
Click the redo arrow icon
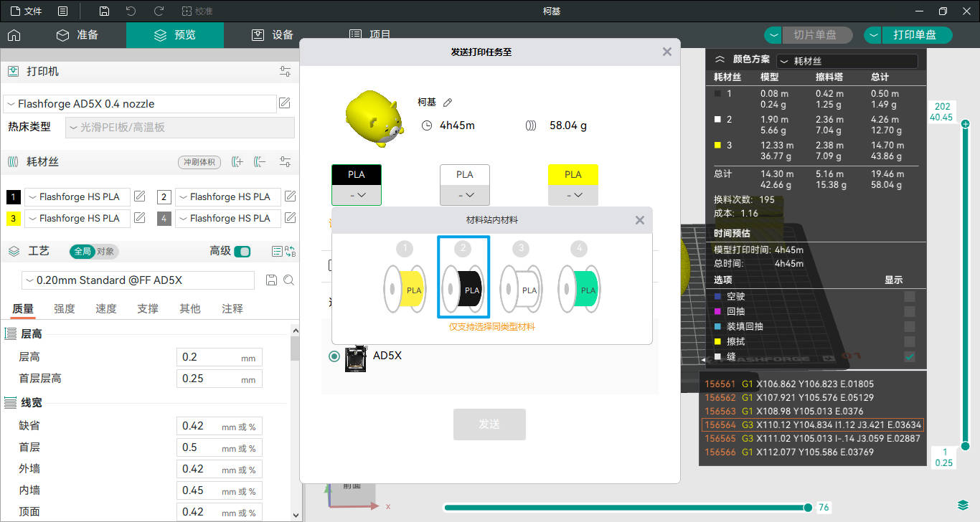click(x=159, y=11)
